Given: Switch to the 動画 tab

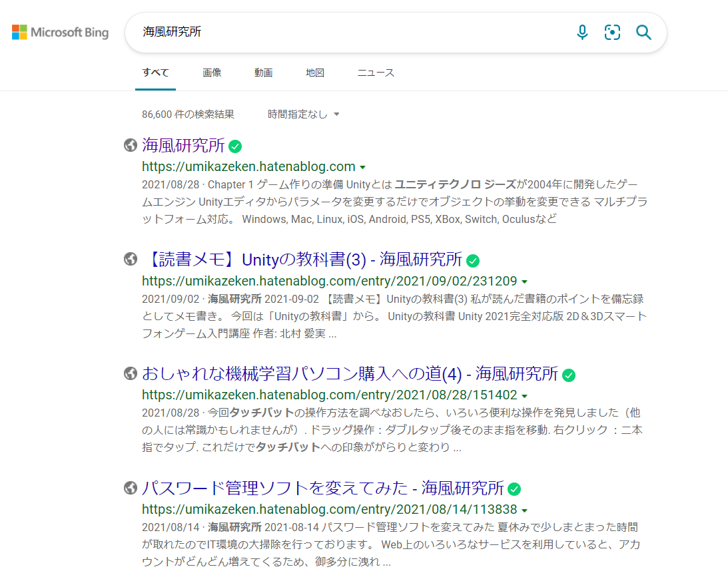Looking at the screenshot, I should tap(263, 73).
